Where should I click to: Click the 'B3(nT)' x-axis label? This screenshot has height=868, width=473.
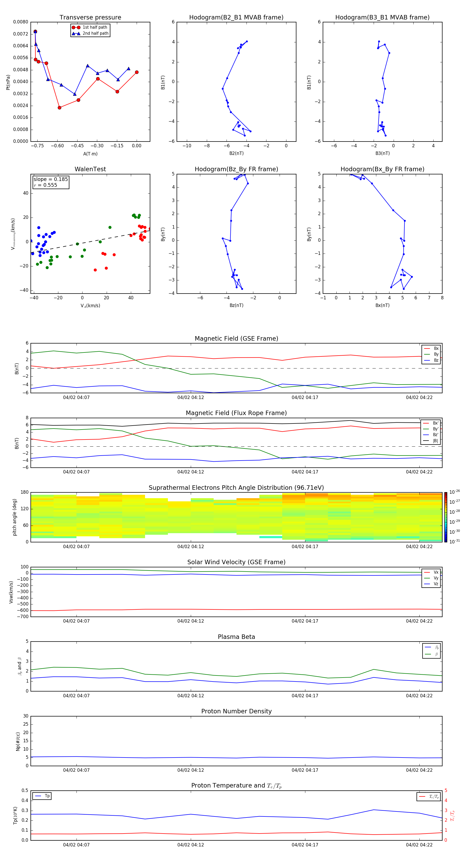[x=382, y=154]
